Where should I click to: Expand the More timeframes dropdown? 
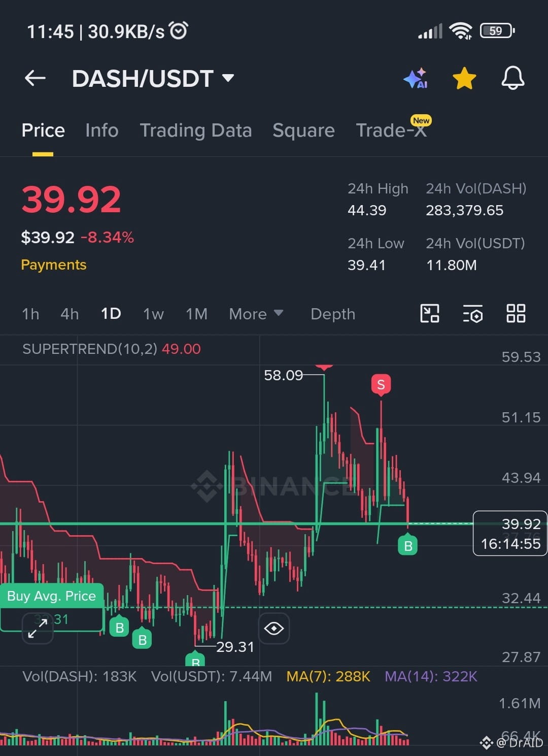[x=256, y=314]
